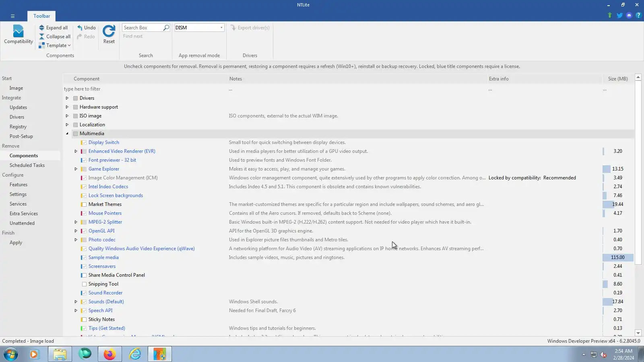Toggle the Multimedia group checkbox

pos(75,134)
